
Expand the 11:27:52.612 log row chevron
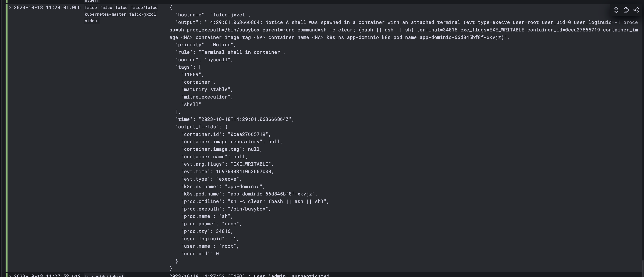tap(10, 275)
